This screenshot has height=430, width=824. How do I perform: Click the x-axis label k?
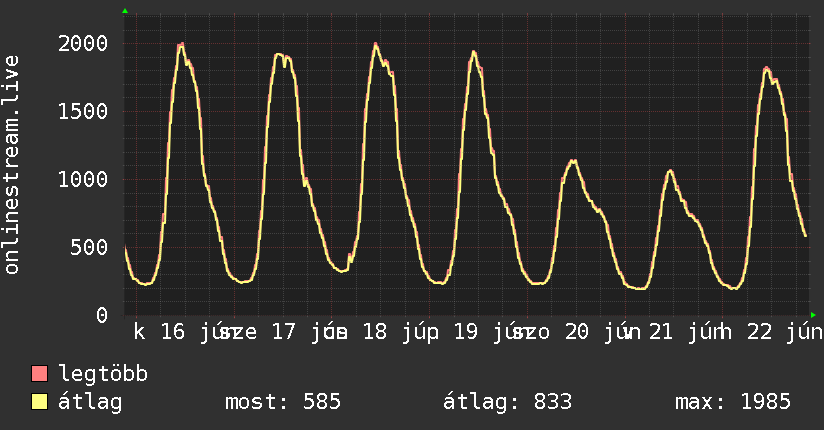pos(139,332)
